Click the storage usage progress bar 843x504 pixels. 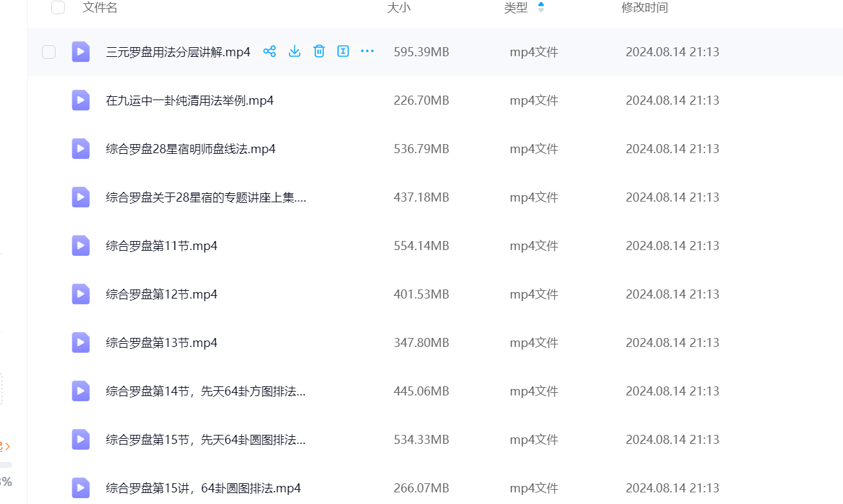pos(6,465)
